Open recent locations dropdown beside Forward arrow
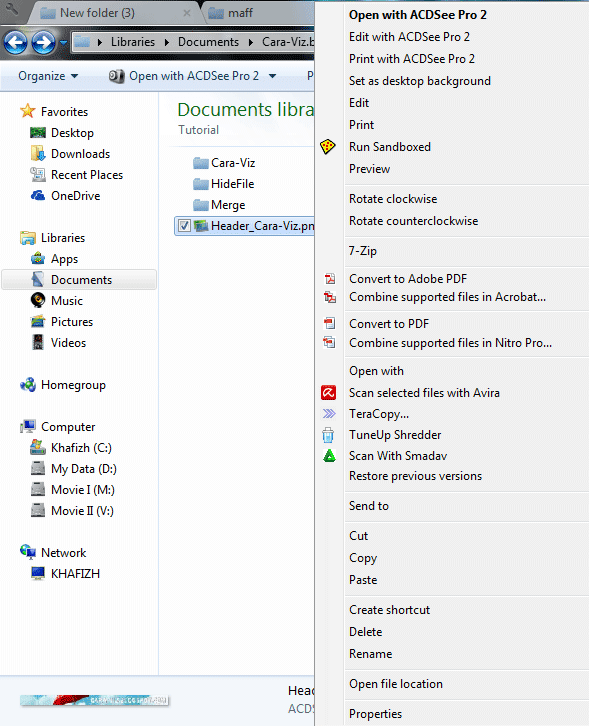The image size is (589, 726). [x=63, y=43]
